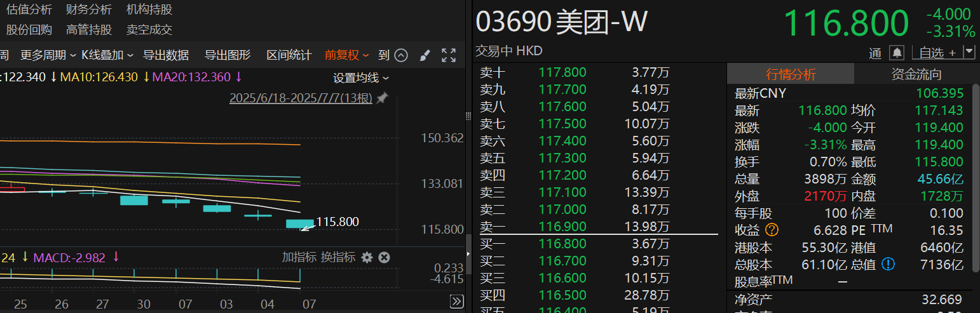The image size is (980, 313).
Task: Open the 前复权 adjustment dropdown
Action: click(347, 55)
